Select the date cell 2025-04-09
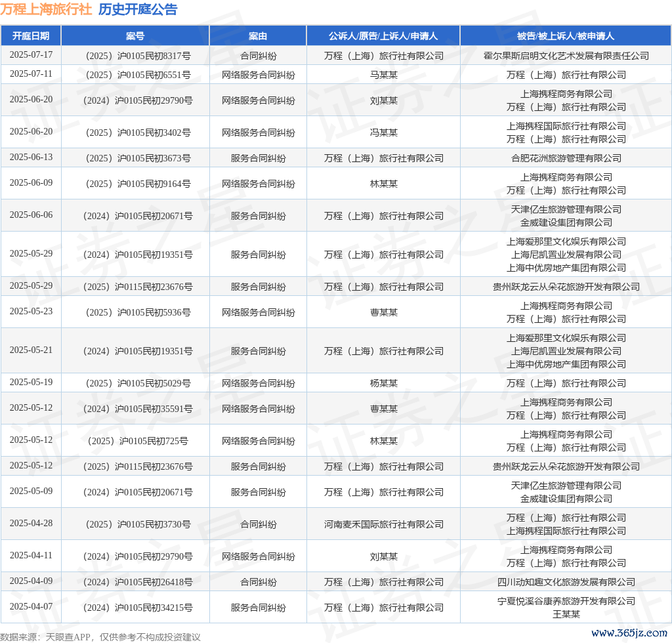 [31, 581]
